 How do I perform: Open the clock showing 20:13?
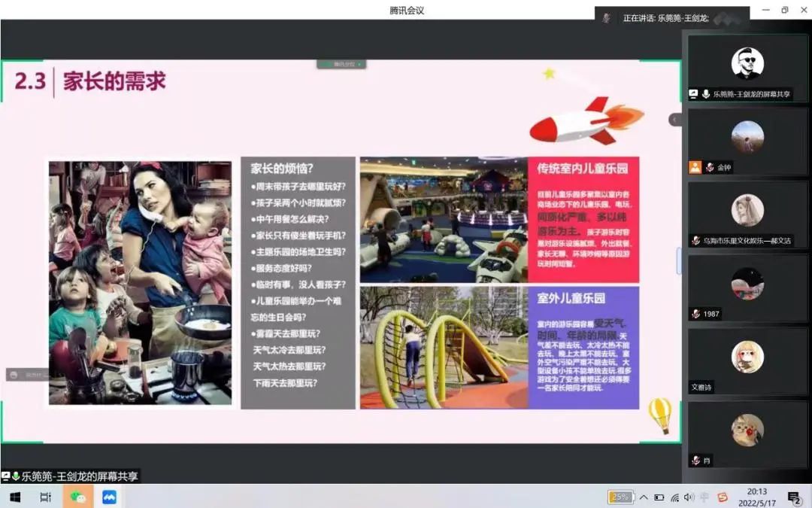tap(758, 497)
